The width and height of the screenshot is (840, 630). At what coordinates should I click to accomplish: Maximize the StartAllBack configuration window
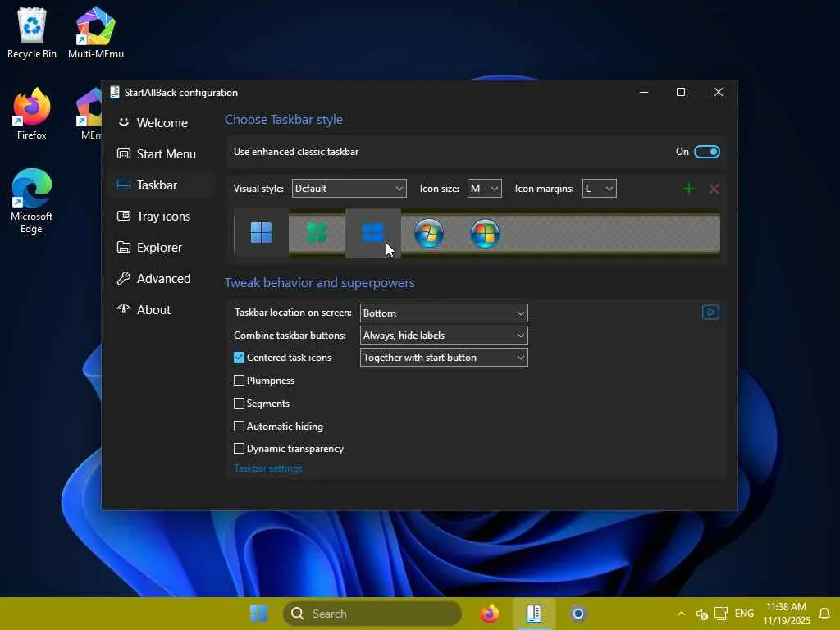[681, 92]
